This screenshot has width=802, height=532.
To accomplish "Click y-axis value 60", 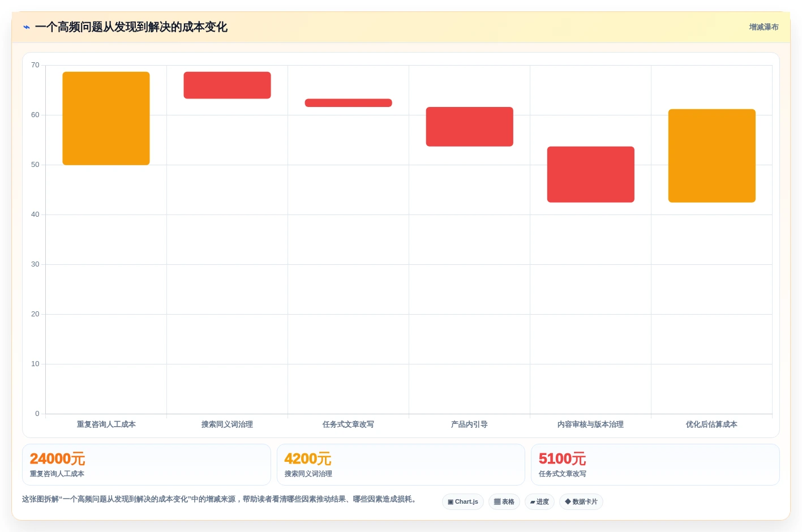I will tap(35, 115).
